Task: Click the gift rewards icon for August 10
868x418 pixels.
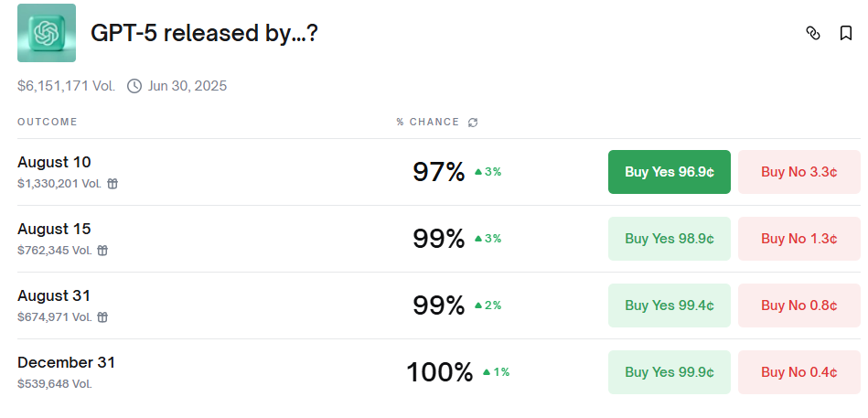Action: click(x=113, y=184)
